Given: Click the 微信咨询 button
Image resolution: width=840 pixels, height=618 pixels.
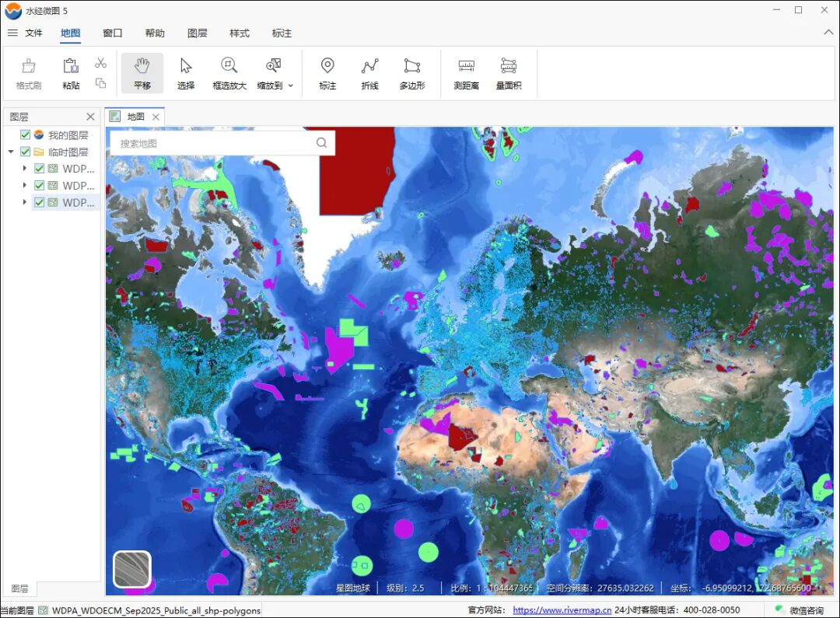Looking at the screenshot, I should (x=800, y=610).
